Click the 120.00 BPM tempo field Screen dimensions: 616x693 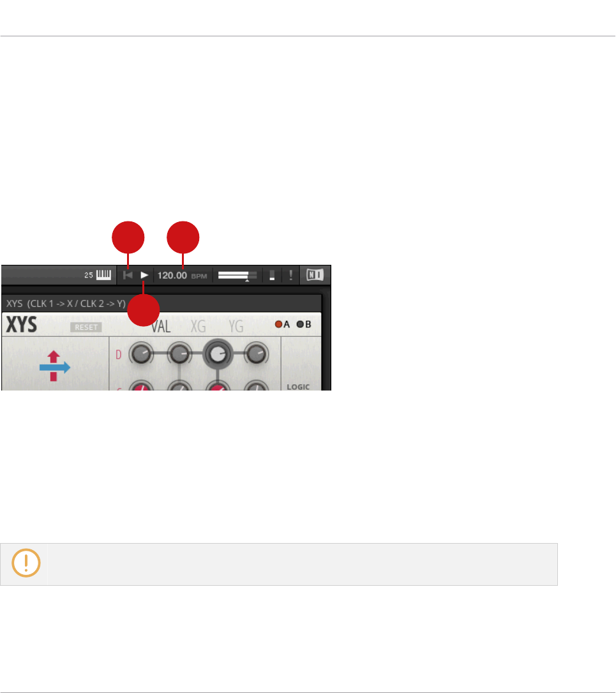coord(182,275)
